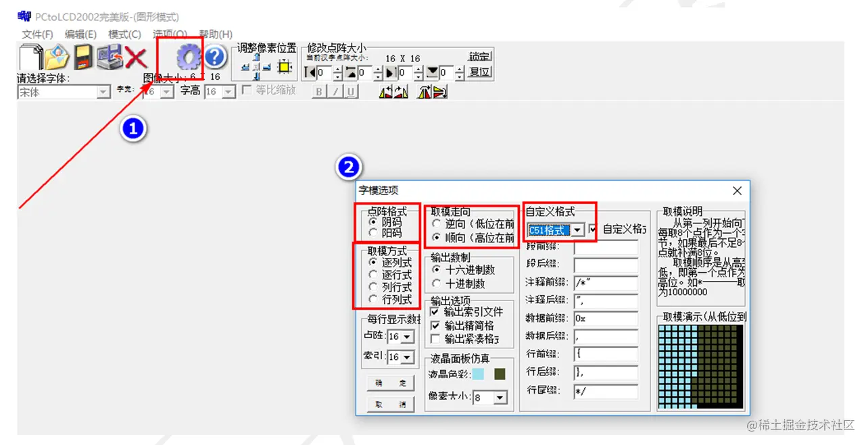Open the 宋体 font dropdown
The width and height of the screenshot is (868, 445).
tap(104, 93)
